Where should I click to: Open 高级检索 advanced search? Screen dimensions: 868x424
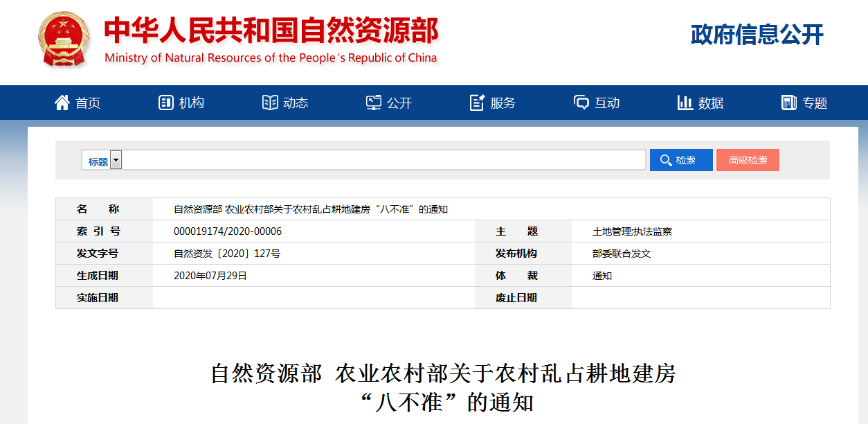(748, 160)
